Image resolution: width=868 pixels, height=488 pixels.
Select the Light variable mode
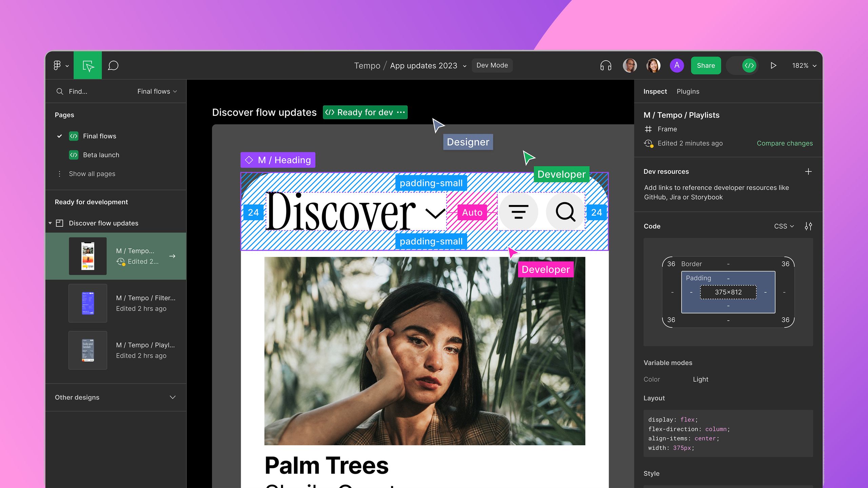[x=701, y=379]
